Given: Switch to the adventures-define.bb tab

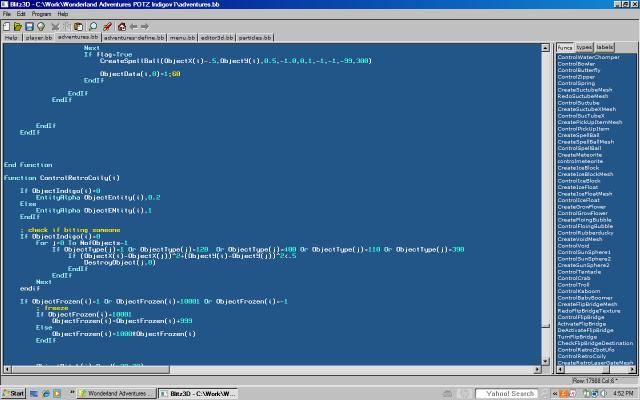Looking at the screenshot, I should [x=134, y=37].
